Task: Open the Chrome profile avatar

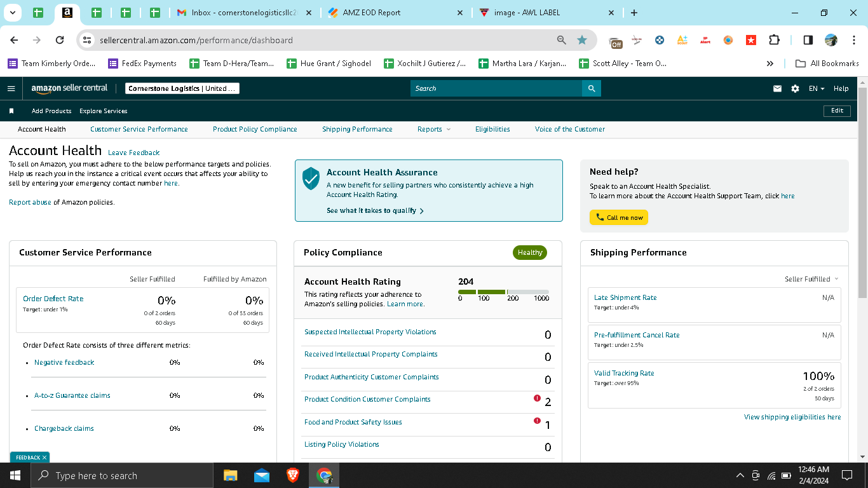Action: coord(831,40)
